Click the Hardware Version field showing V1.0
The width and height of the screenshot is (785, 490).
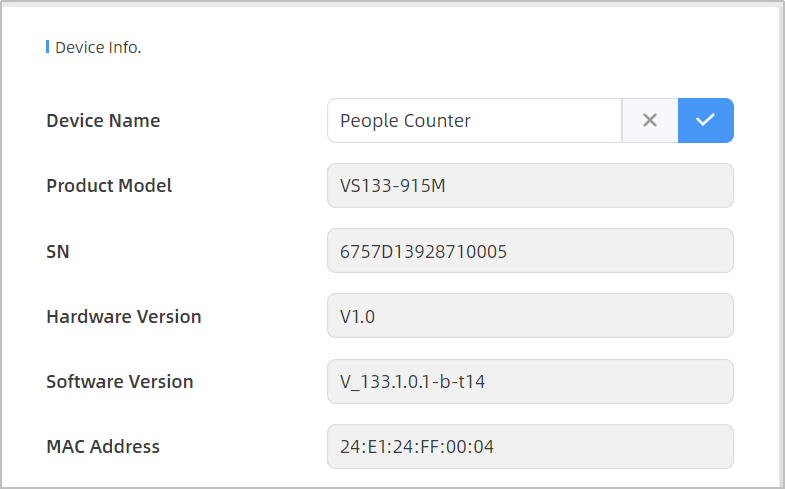pyautogui.click(x=530, y=316)
